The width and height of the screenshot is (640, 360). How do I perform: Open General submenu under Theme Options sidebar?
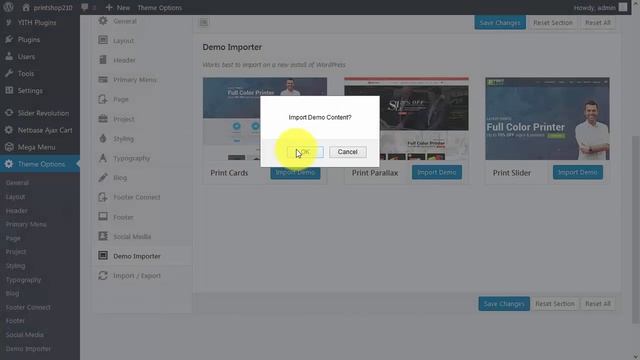[17, 183]
